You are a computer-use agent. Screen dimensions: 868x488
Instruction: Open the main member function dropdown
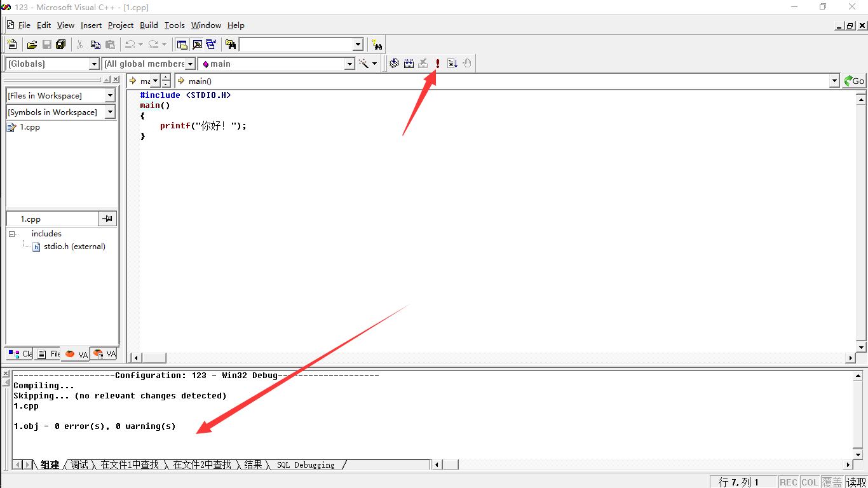(x=349, y=64)
